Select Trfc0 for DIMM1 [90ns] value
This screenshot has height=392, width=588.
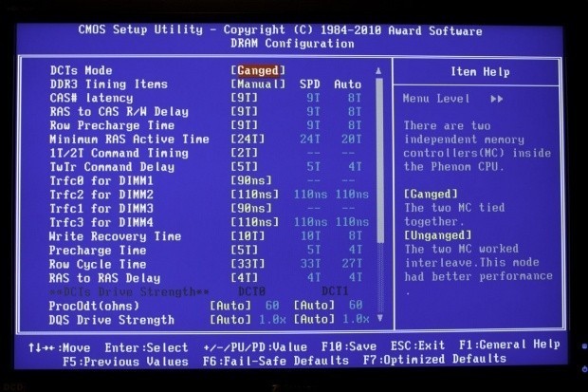point(251,180)
